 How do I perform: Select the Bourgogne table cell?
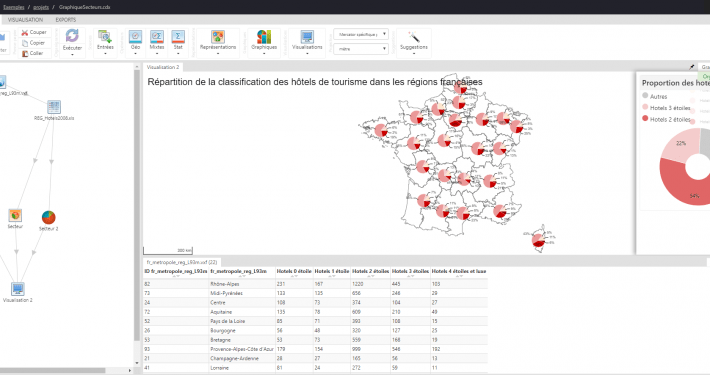pyautogui.click(x=242, y=331)
